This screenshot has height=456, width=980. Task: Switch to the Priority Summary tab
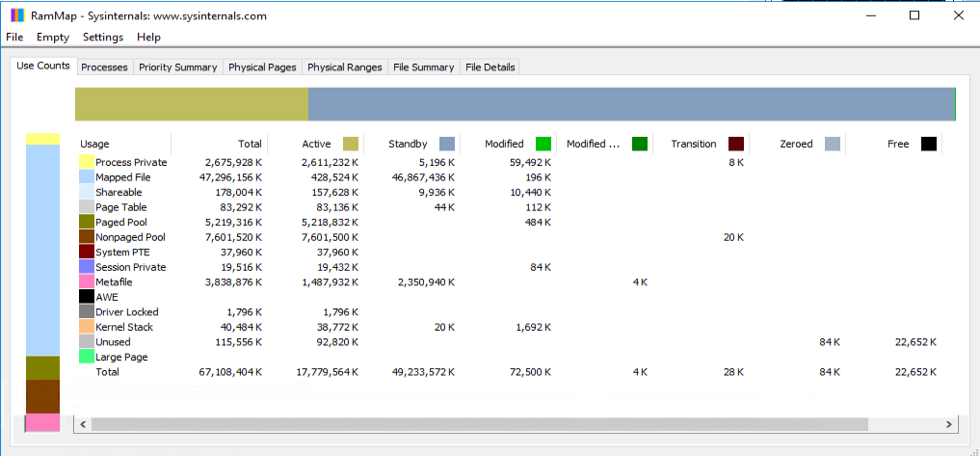tap(177, 67)
